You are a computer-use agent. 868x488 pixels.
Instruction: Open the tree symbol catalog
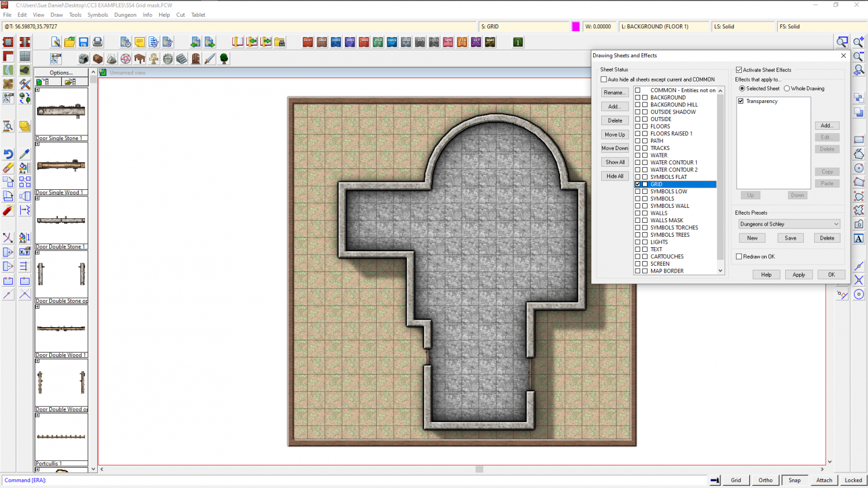(224, 59)
